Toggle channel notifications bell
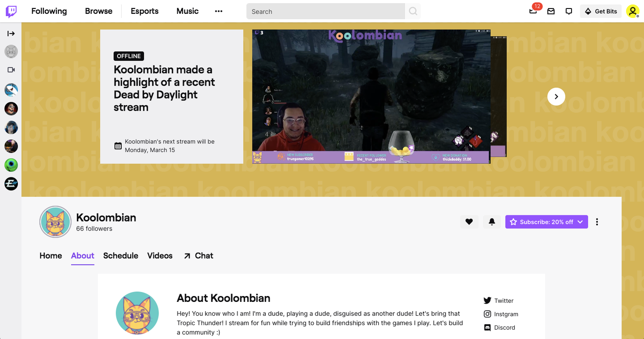Viewport: 644px width, 339px height. pos(492,222)
